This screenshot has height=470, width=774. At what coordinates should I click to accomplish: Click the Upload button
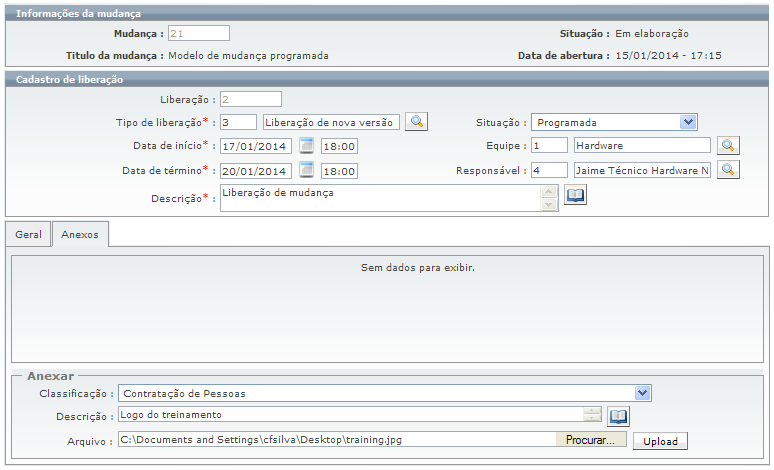coord(660,440)
